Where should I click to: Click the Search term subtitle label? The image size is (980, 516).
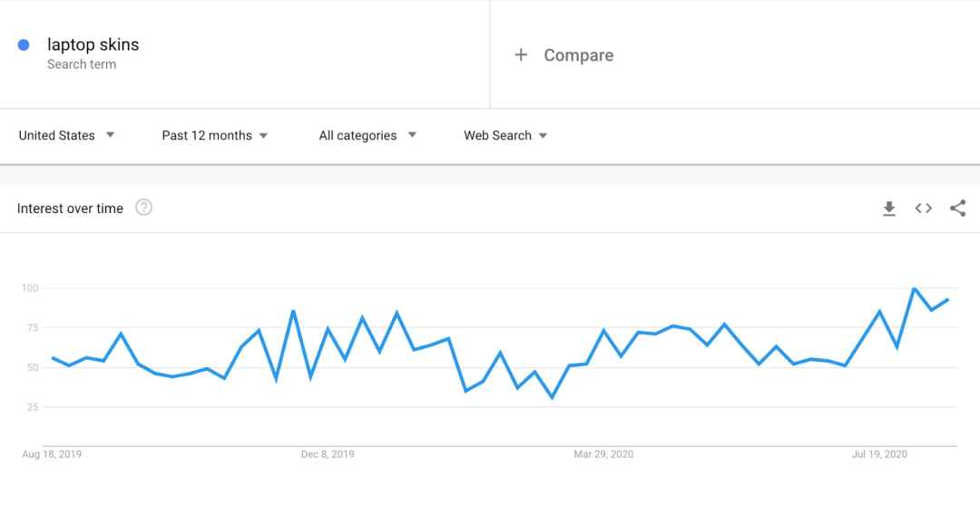(82, 64)
